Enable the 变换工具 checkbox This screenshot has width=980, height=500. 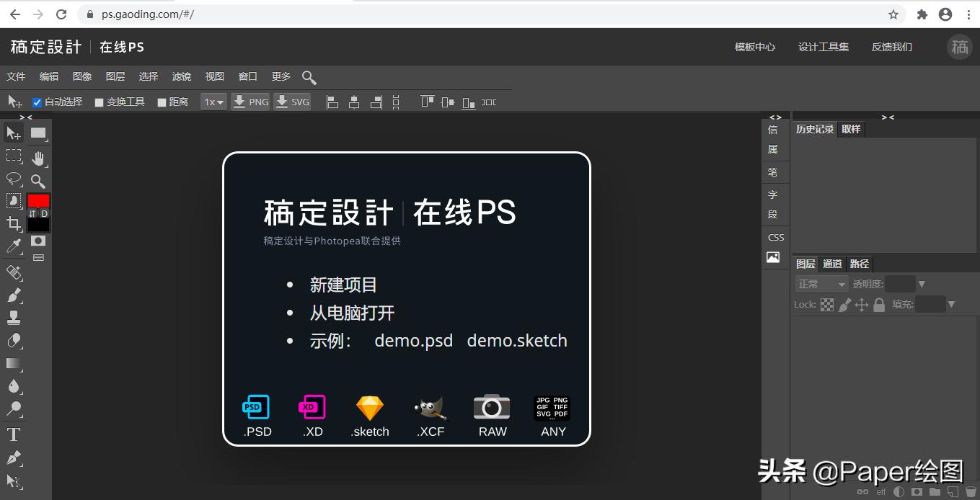99,101
